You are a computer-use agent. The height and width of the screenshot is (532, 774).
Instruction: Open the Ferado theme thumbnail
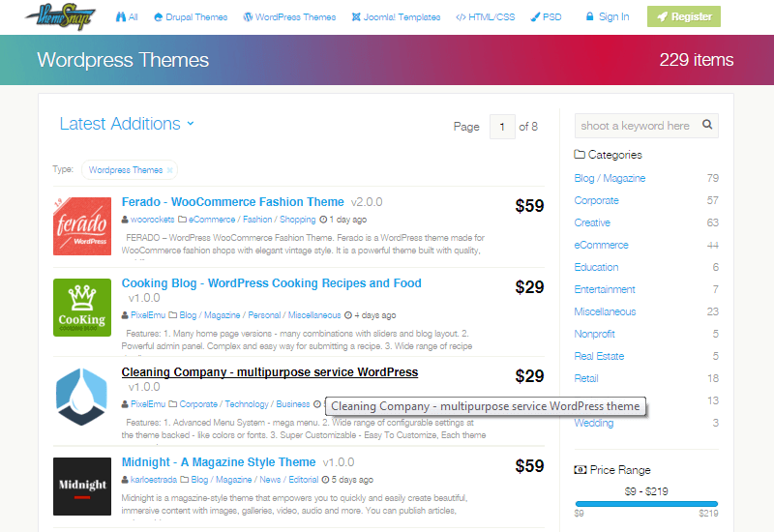point(82,226)
